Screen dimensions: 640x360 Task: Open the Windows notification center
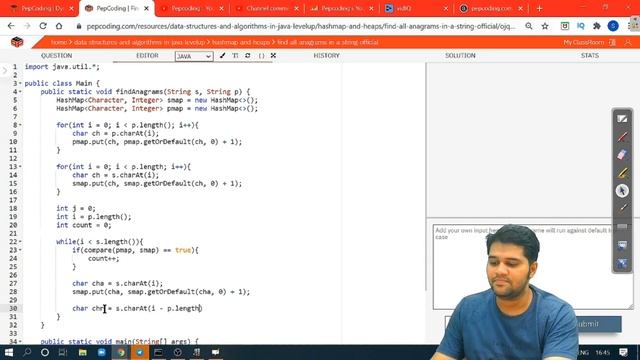623,352
